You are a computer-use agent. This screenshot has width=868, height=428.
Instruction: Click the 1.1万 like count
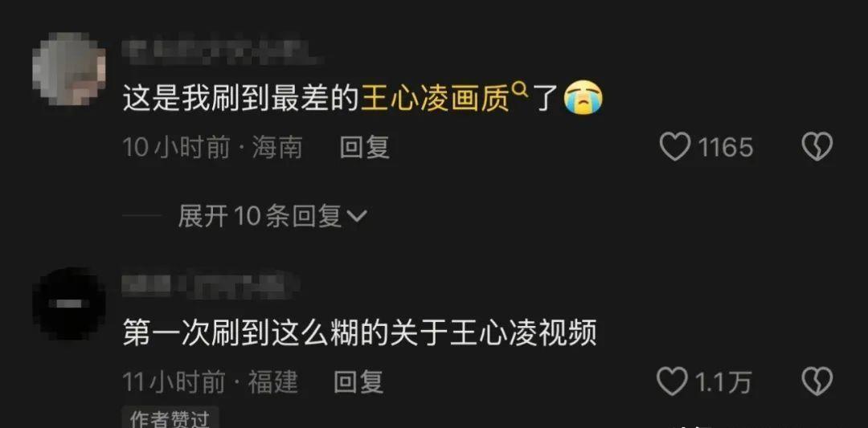[723, 382]
